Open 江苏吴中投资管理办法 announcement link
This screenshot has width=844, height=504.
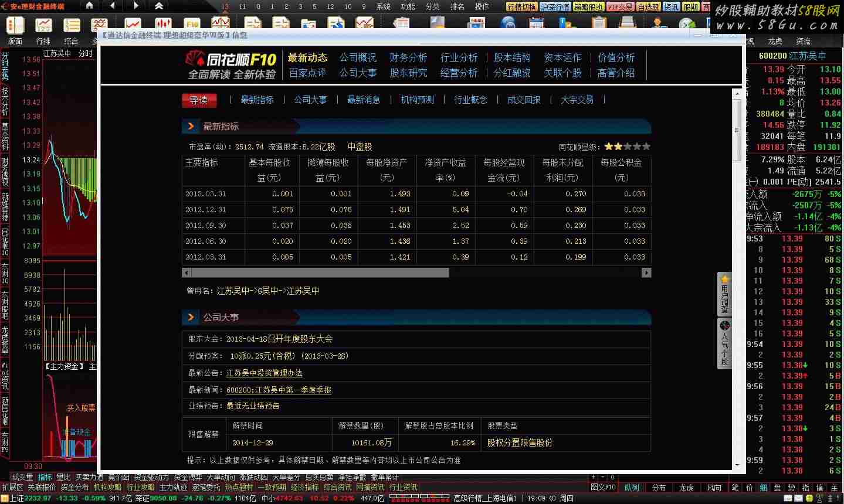point(265,373)
